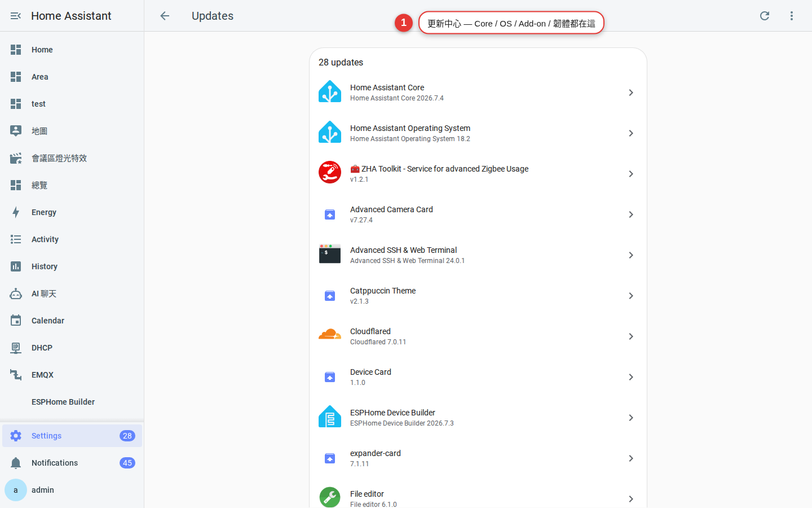812x508 pixels.
Task: Open Catppuccin Theme chevron
Action: click(631, 296)
